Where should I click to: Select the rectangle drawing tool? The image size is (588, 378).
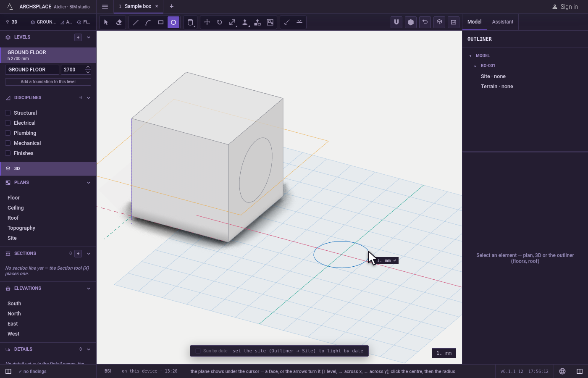tap(161, 22)
